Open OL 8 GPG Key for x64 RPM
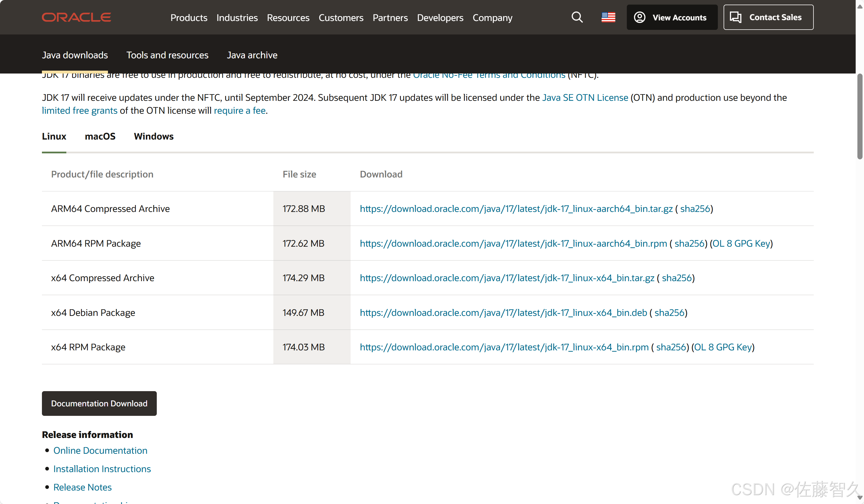 tap(723, 347)
